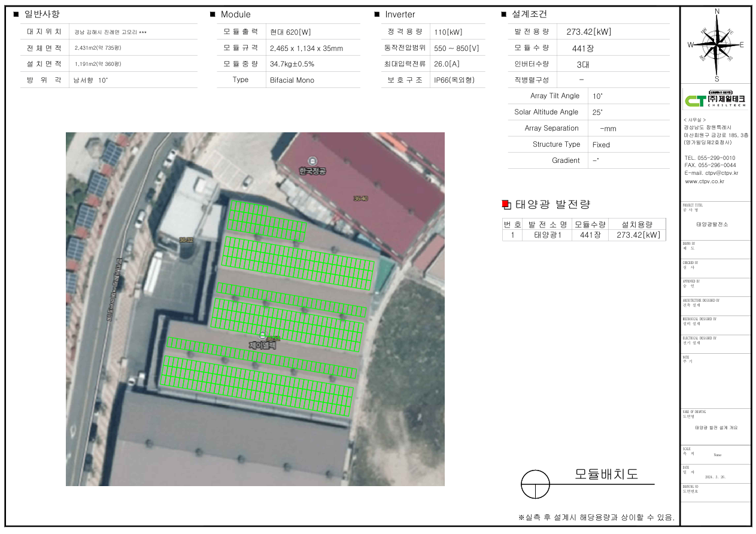Click the crosshair circle symbol beside 모듈배치도
The width and height of the screenshot is (756, 534).
coord(535,484)
